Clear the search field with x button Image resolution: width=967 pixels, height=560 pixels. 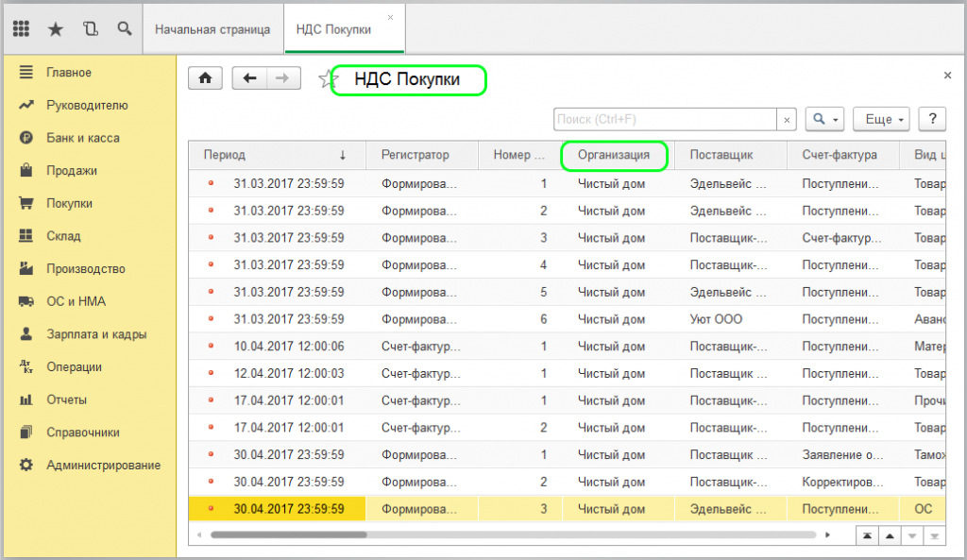point(788,120)
